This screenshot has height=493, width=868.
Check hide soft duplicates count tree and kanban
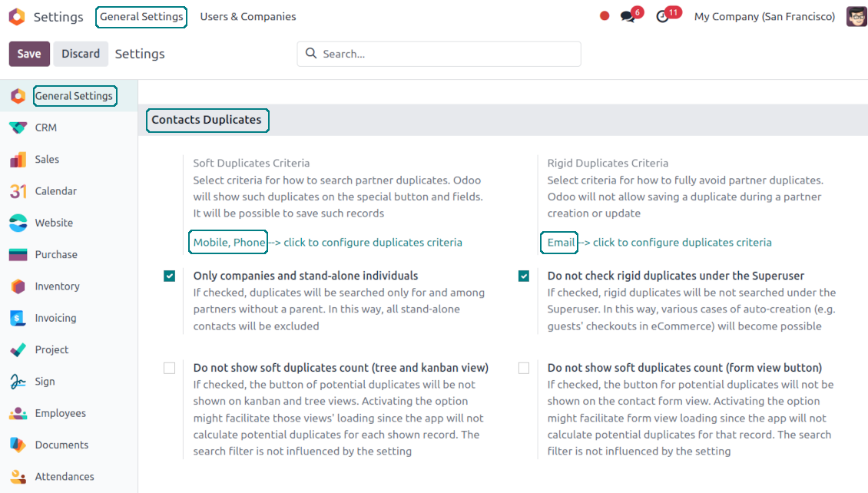pyautogui.click(x=170, y=368)
